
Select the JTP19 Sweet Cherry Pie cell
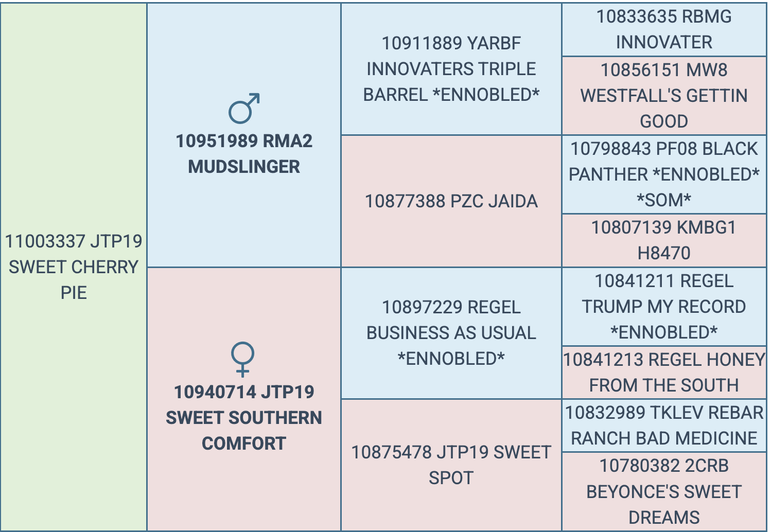(74, 267)
